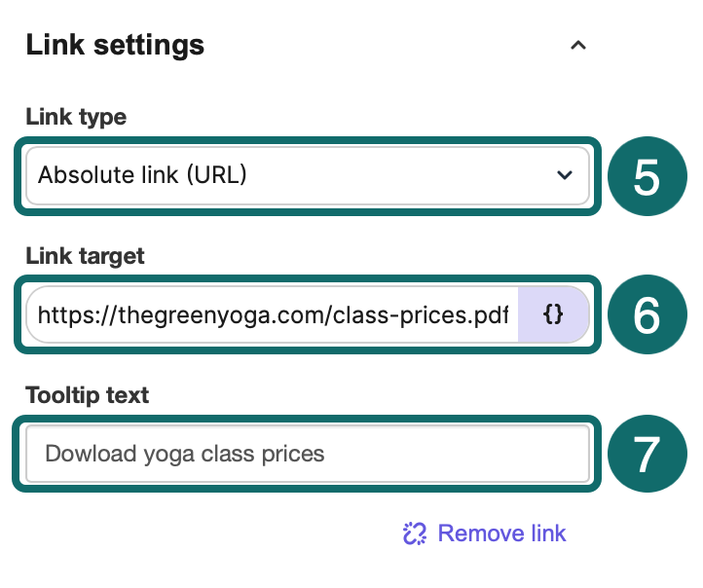This screenshot has width=703, height=588.
Task: Open the Link type dropdown
Action: point(308,175)
